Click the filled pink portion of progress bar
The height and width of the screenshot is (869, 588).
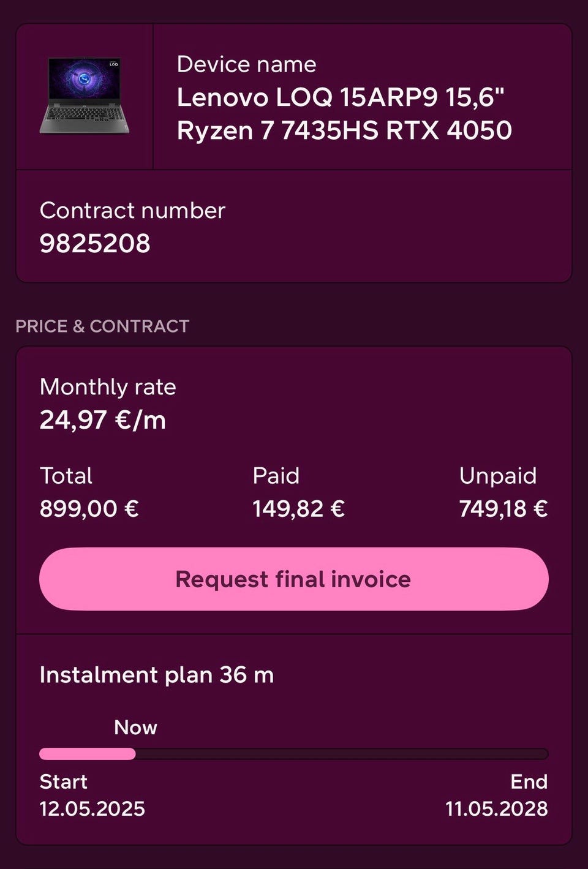coord(87,754)
